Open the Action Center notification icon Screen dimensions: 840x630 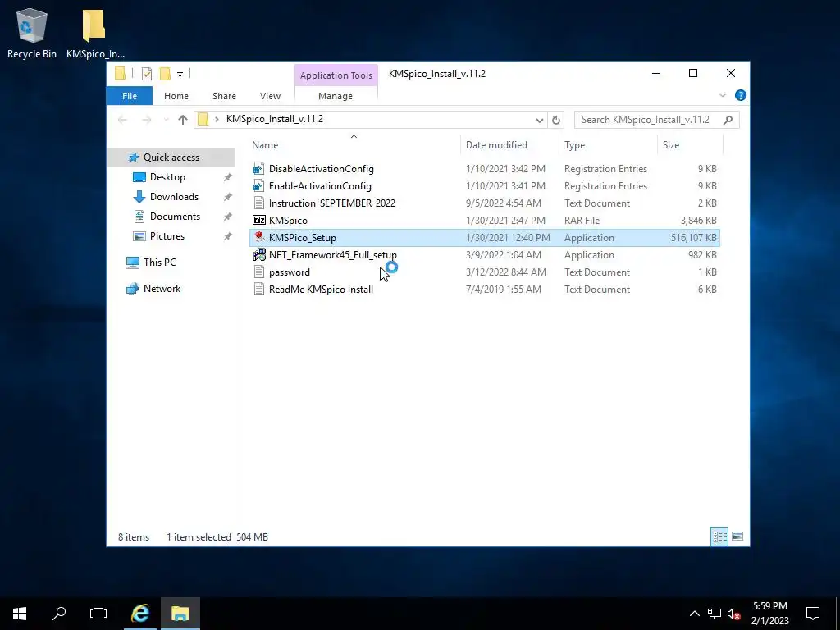pyautogui.click(x=813, y=614)
